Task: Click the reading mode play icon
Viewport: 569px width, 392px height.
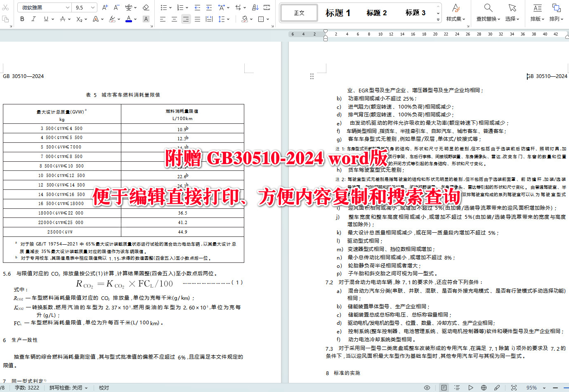Action: point(470,387)
